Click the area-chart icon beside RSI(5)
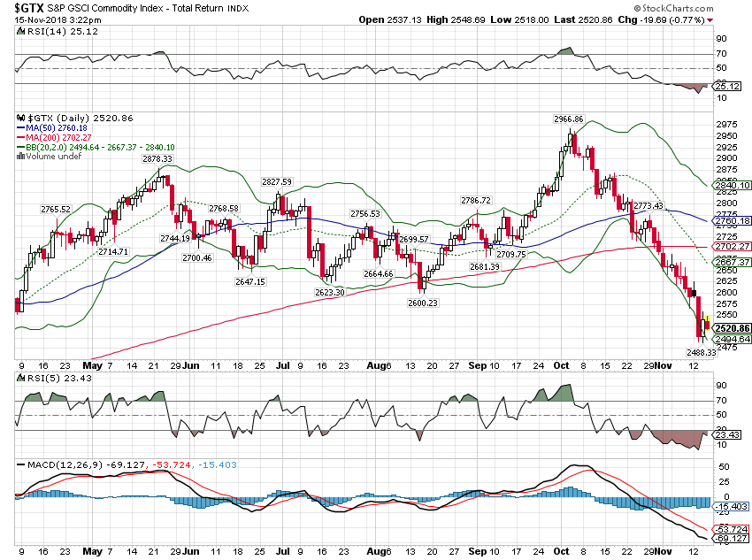Image resolution: width=752 pixels, height=560 pixels. (x=20, y=379)
